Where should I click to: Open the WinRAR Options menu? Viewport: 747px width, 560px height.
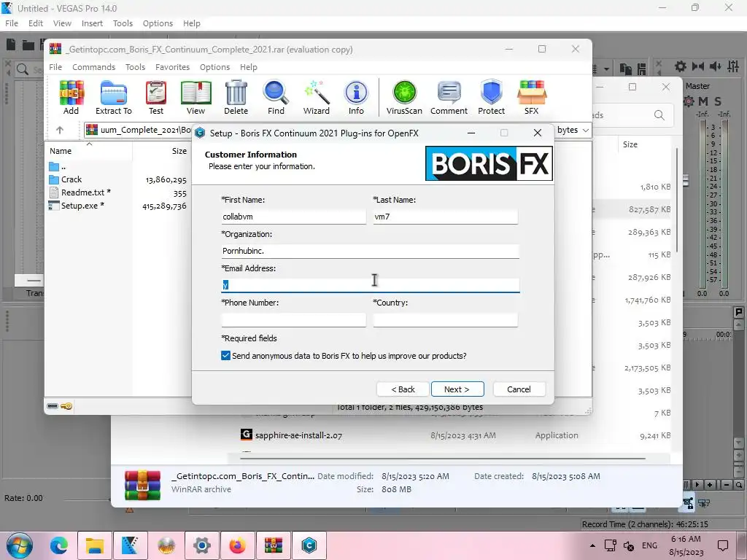click(x=215, y=67)
